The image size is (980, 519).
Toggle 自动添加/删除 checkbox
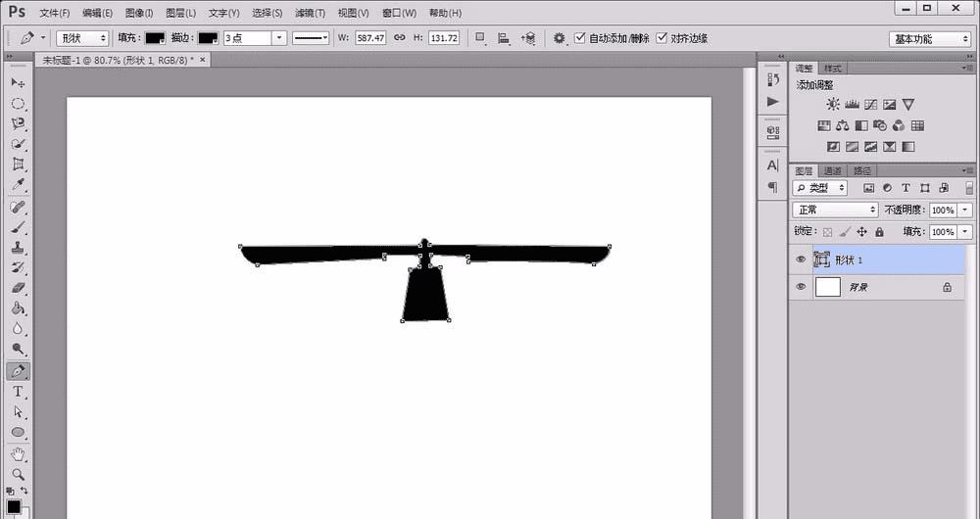point(579,38)
